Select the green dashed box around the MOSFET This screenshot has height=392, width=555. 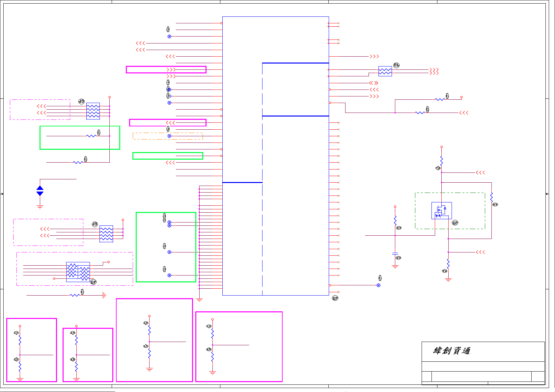pos(450,211)
